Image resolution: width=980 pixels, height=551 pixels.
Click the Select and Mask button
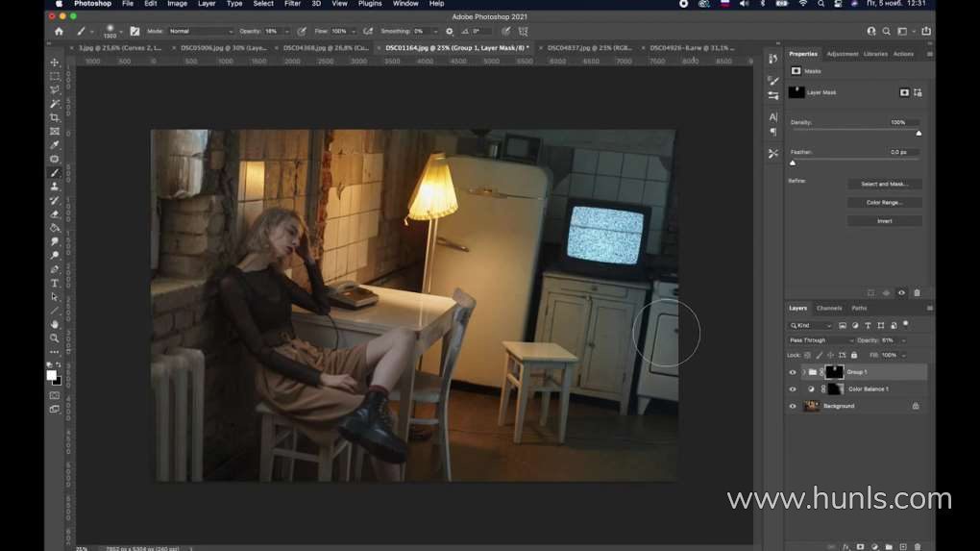(884, 184)
